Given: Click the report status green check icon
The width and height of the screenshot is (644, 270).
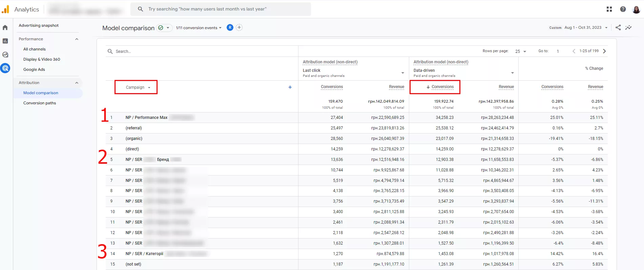Looking at the screenshot, I should coord(161,28).
